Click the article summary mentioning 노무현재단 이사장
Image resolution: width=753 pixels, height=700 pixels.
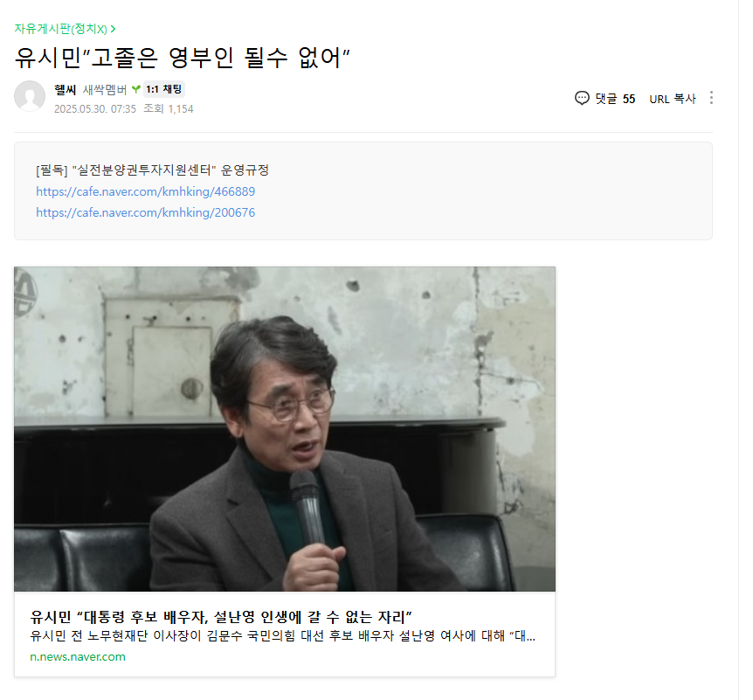[x=282, y=635]
